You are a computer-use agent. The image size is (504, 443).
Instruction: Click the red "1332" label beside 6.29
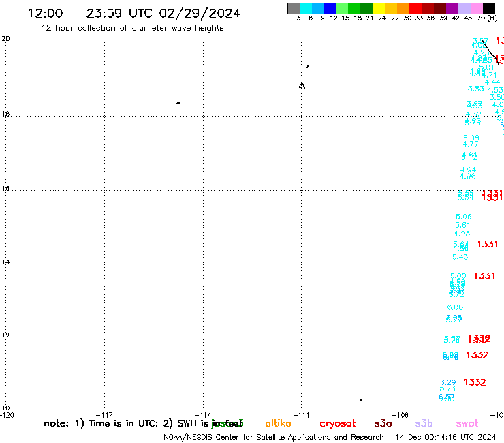tap(475, 382)
